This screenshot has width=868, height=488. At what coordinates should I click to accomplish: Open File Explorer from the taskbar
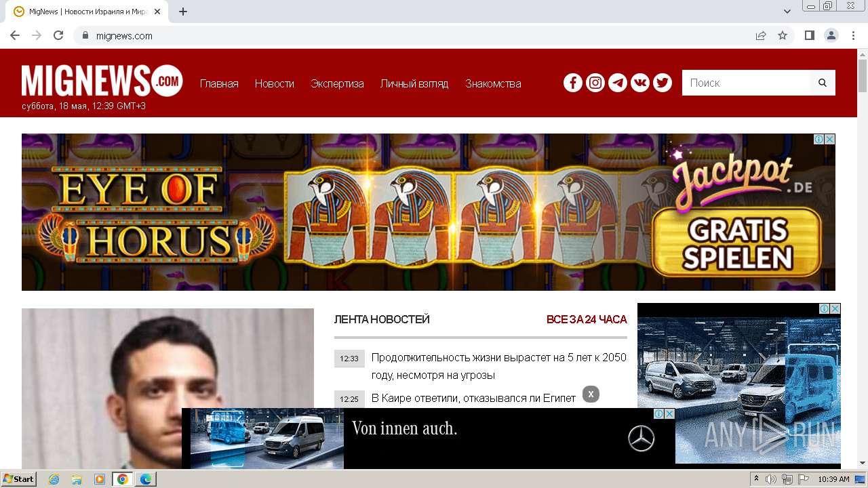pos(77,479)
